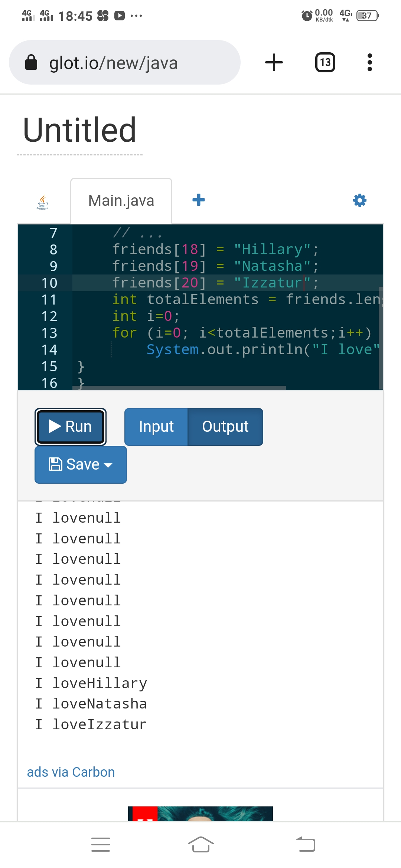Click the editor vertical scrollbar
Image resolution: width=401 pixels, height=868 pixels.
point(381,338)
